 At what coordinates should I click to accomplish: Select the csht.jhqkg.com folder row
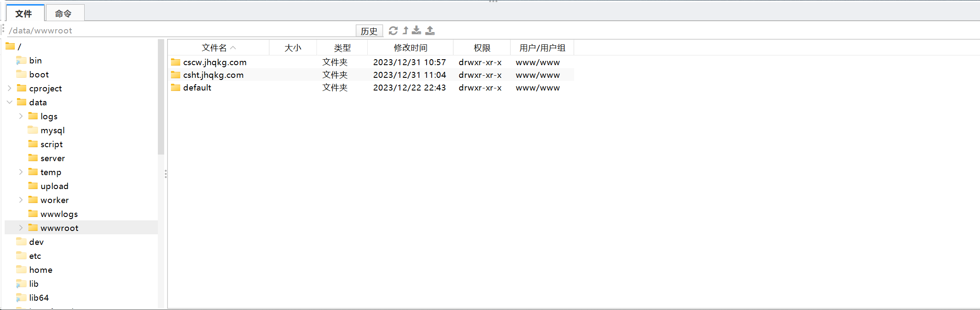pos(371,75)
